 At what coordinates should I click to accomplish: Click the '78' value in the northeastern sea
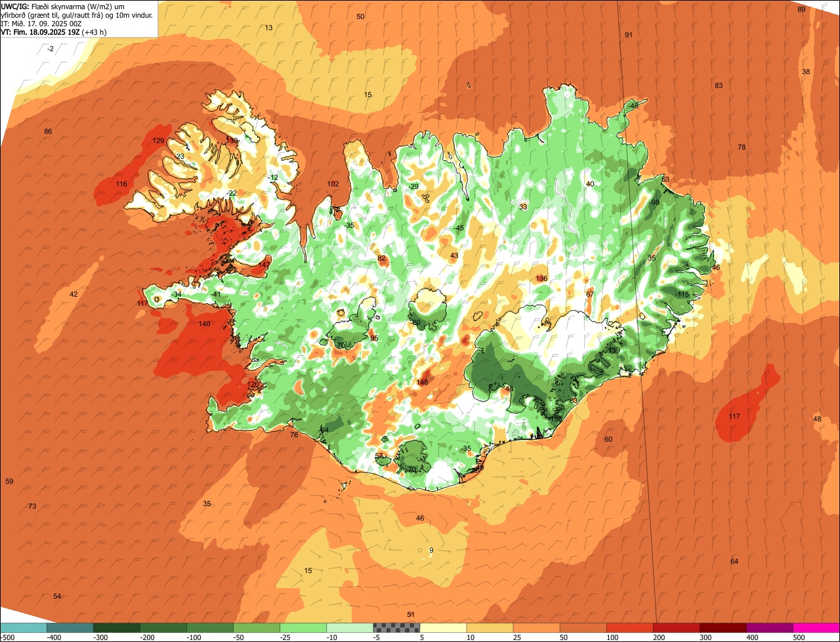pos(742,147)
